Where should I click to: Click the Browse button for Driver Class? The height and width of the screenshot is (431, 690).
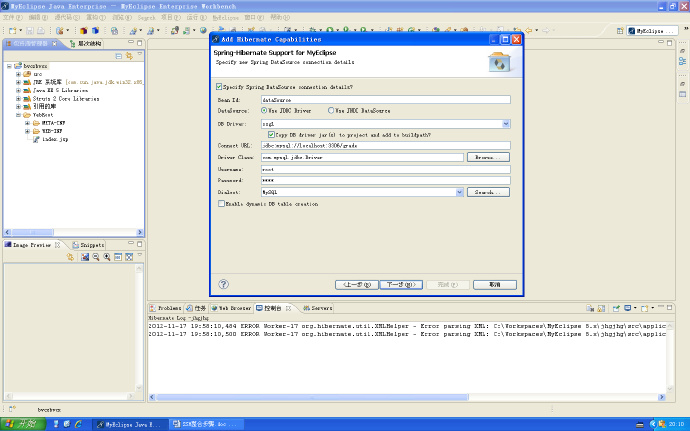click(488, 157)
